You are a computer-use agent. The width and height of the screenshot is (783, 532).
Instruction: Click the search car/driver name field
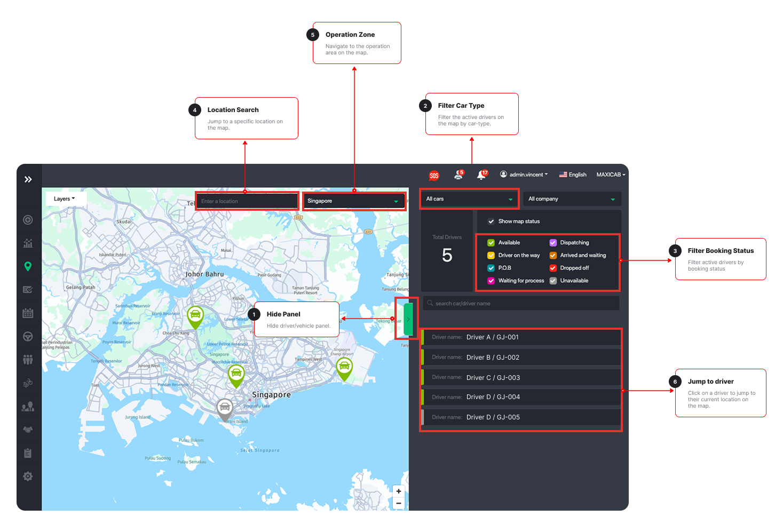coord(521,303)
